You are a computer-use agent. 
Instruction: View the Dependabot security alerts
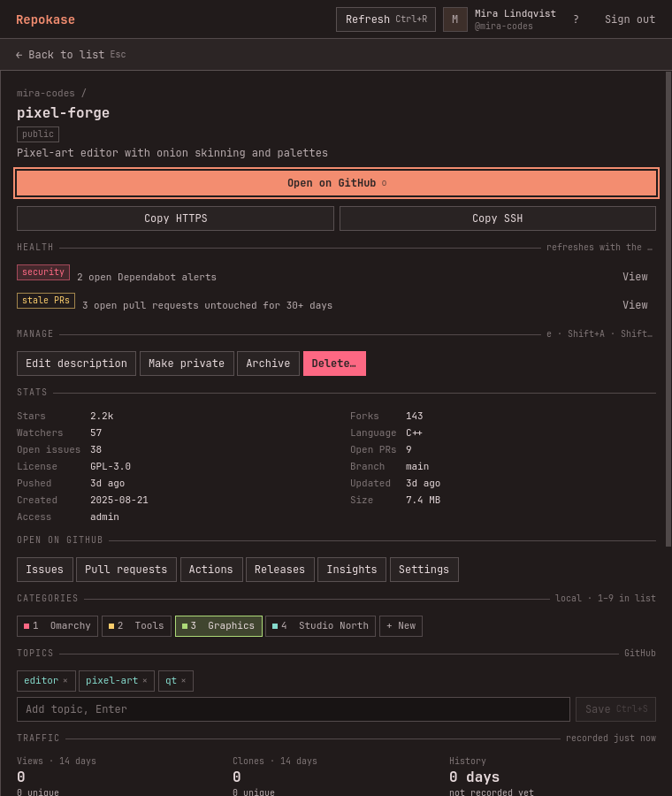[635, 277]
